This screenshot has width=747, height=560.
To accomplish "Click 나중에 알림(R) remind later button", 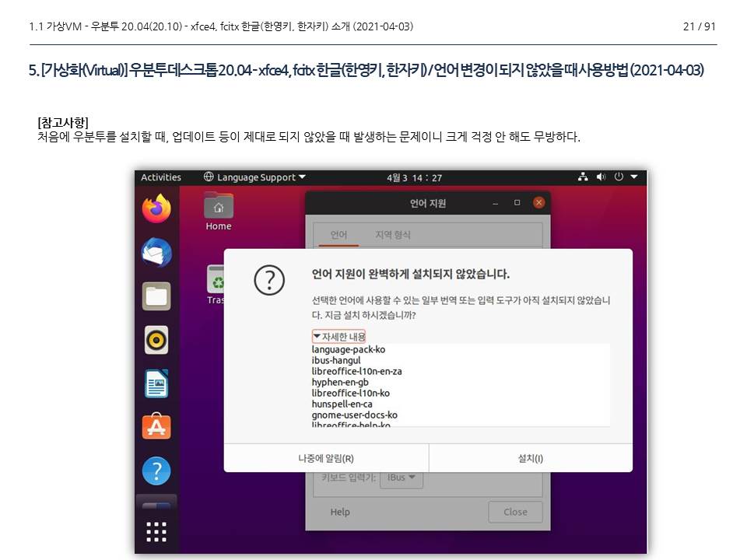I will coord(326,458).
